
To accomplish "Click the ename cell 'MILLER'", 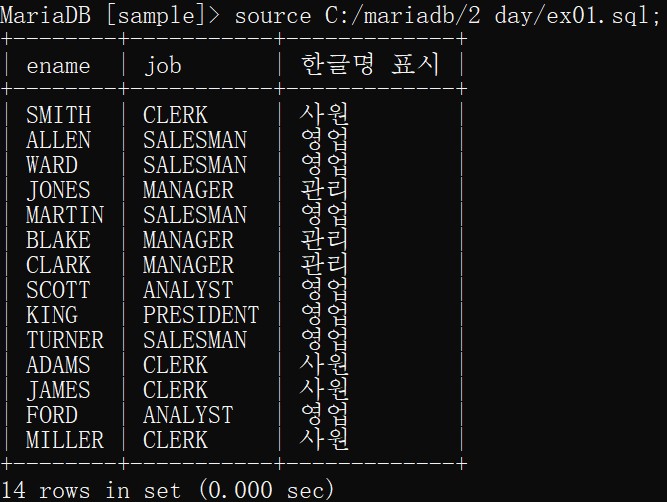I will pos(65,440).
